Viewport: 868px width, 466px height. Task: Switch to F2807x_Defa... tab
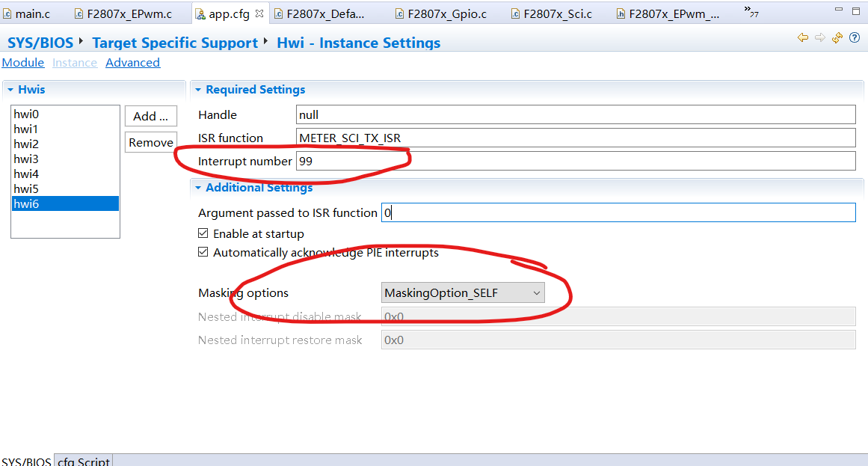pos(319,14)
